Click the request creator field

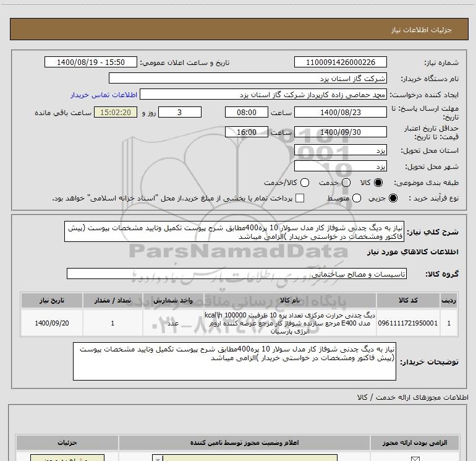263,95
